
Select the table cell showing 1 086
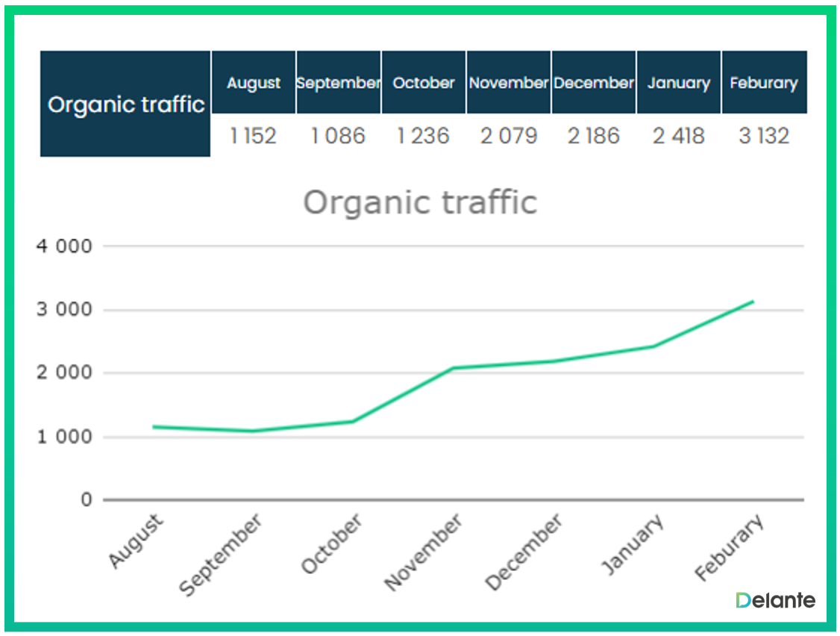339,136
